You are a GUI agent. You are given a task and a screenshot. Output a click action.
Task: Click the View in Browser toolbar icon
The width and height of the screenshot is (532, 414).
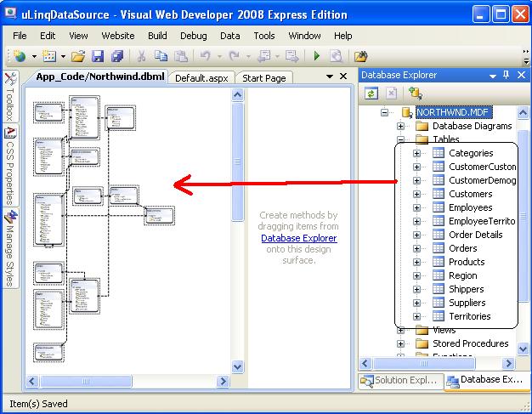[x=336, y=56]
